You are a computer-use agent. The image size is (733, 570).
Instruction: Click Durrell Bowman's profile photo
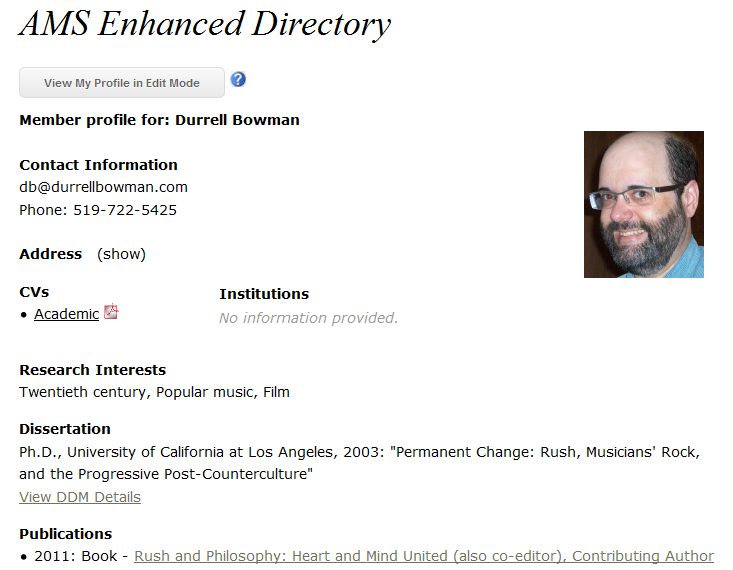pos(643,204)
